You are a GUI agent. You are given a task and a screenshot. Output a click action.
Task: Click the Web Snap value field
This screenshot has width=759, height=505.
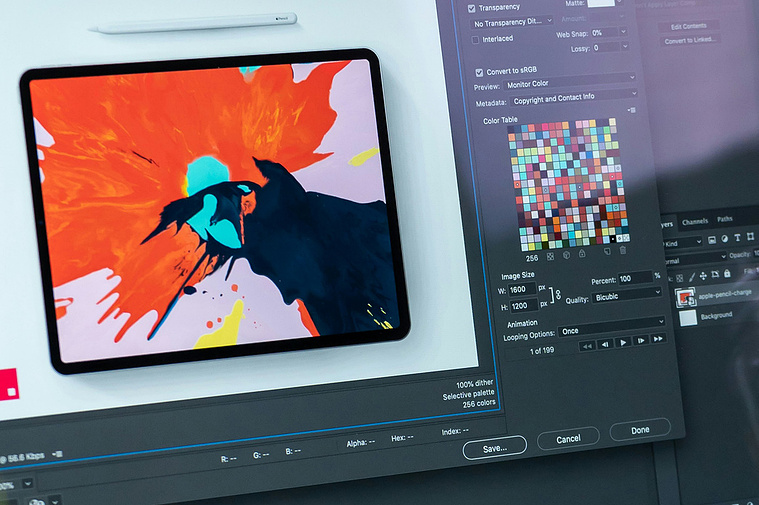605,33
